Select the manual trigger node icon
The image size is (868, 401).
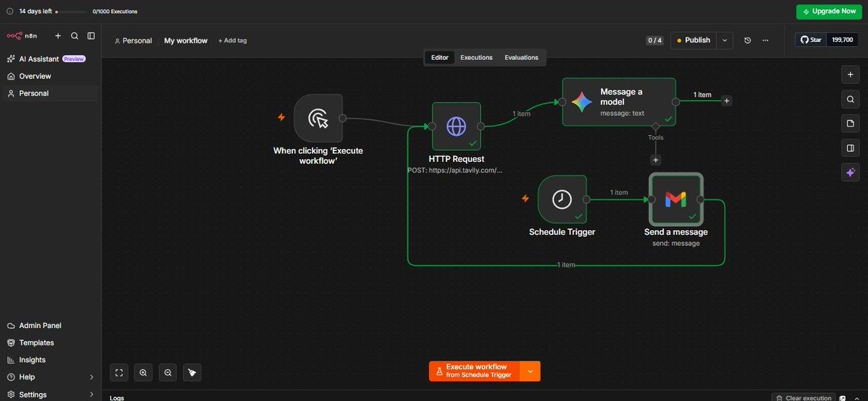(318, 118)
